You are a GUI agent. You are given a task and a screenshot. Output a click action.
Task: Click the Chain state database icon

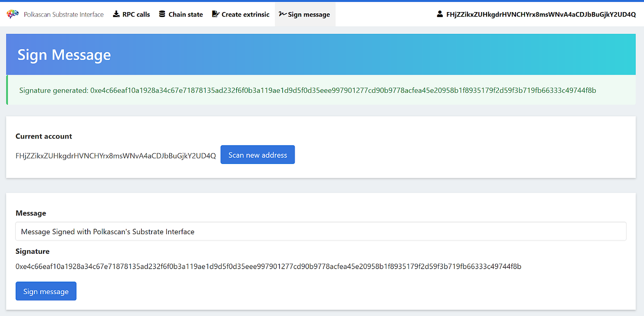[x=162, y=14]
